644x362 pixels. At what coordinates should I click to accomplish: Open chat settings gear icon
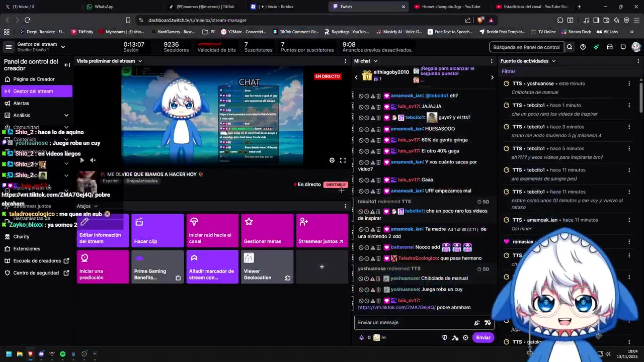(466, 337)
